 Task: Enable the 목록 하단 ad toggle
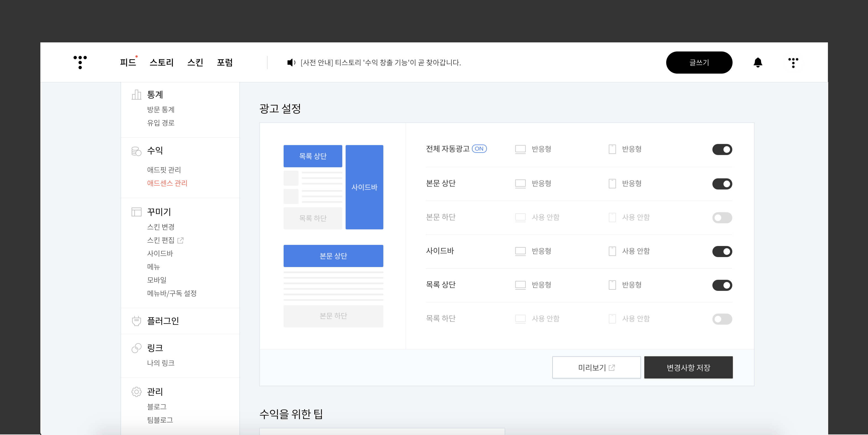tap(722, 319)
